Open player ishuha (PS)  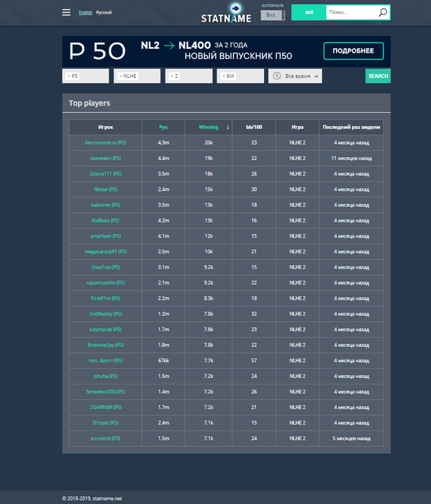[105, 376]
